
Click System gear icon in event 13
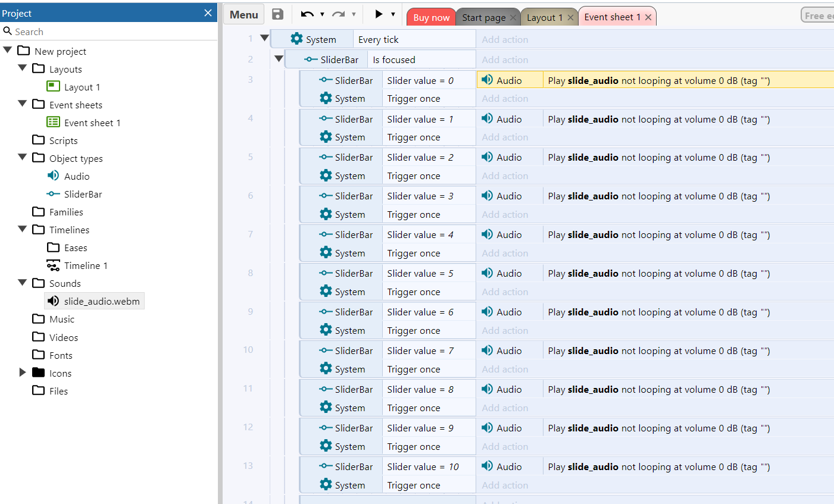coord(326,484)
